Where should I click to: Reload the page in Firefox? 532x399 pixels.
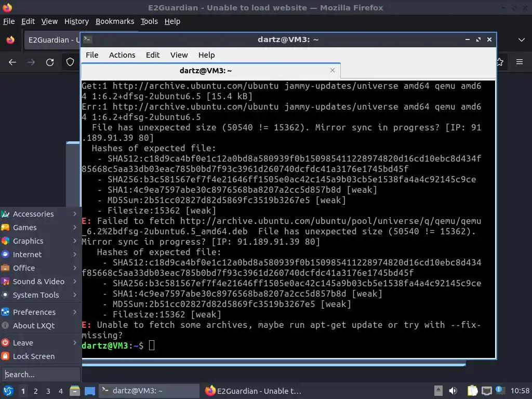tap(50, 62)
